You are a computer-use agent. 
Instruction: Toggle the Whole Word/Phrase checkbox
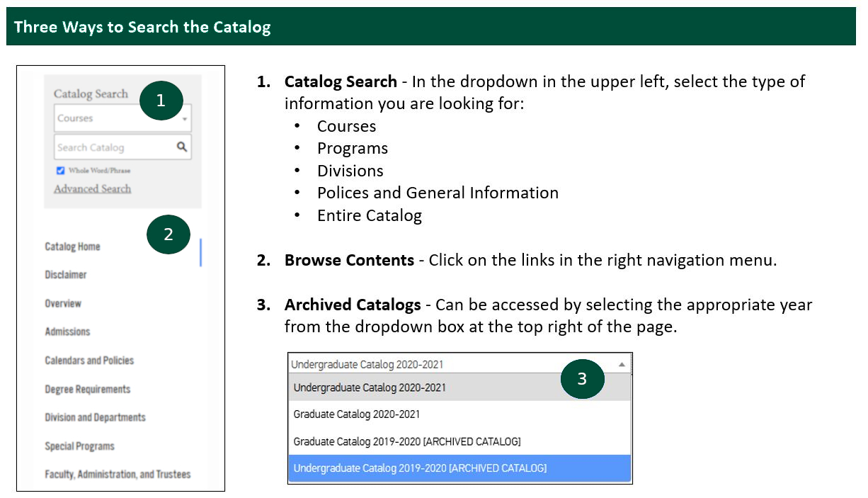[61, 171]
